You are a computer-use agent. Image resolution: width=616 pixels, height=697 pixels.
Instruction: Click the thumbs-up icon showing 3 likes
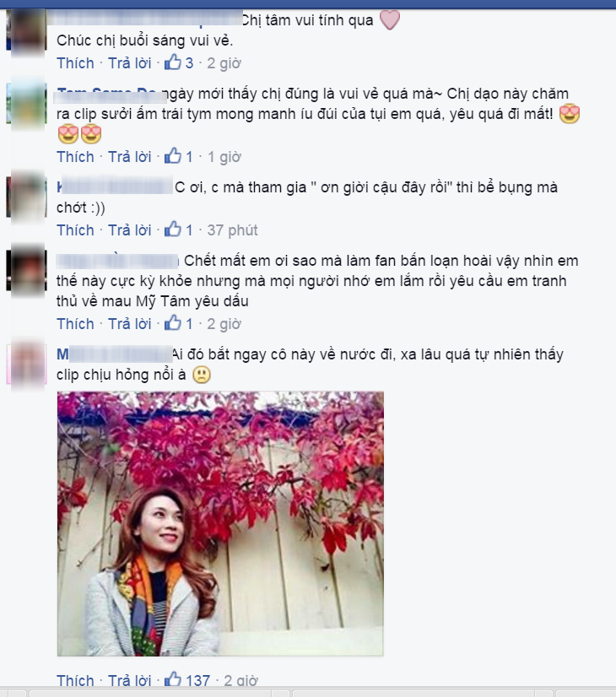[x=172, y=62]
